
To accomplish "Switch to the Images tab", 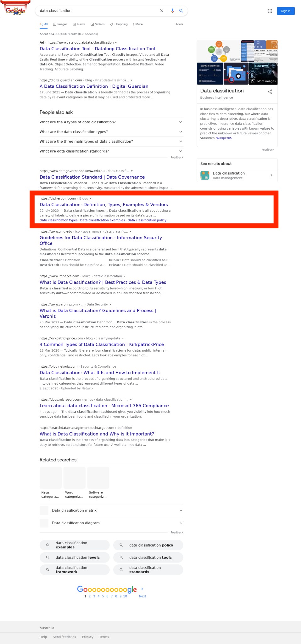I will click(x=60, y=24).
